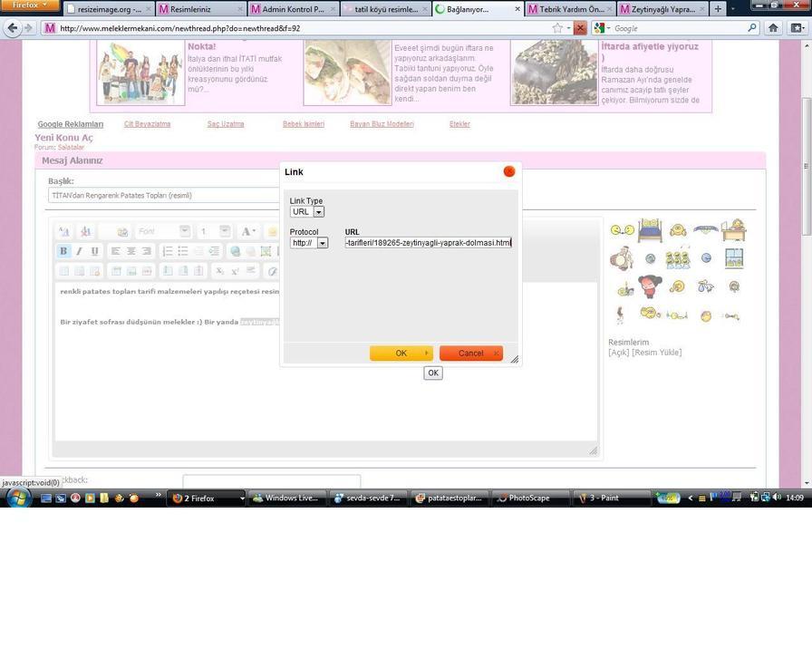Click the align left icon
The width and height of the screenshot is (812, 649).
pyautogui.click(x=116, y=251)
